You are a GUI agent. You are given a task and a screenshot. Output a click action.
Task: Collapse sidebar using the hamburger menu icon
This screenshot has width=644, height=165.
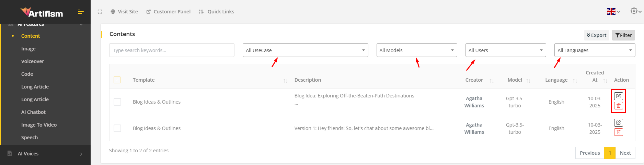tap(81, 12)
